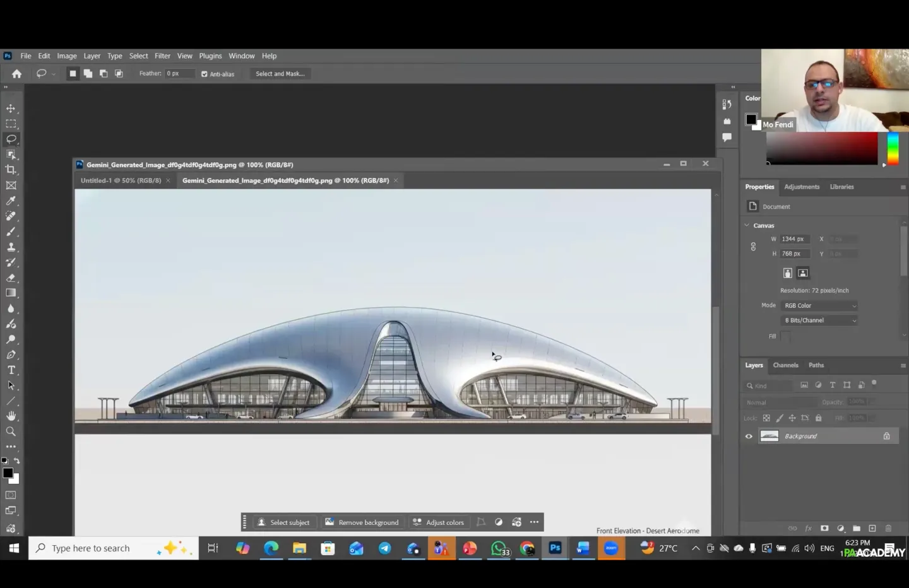909x588 pixels.
Task: Select the Move tool
Action: 11,109
